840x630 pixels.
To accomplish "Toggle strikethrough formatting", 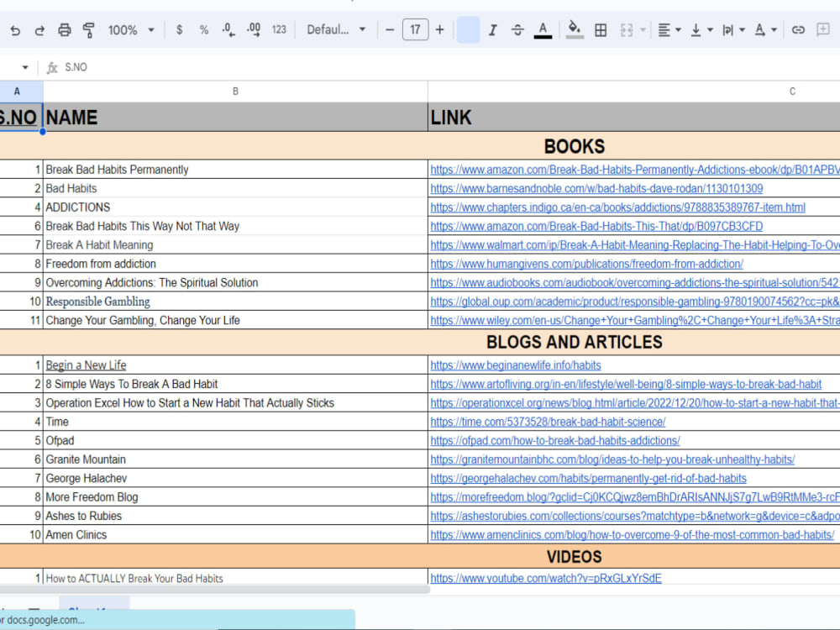I will (x=517, y=30).
